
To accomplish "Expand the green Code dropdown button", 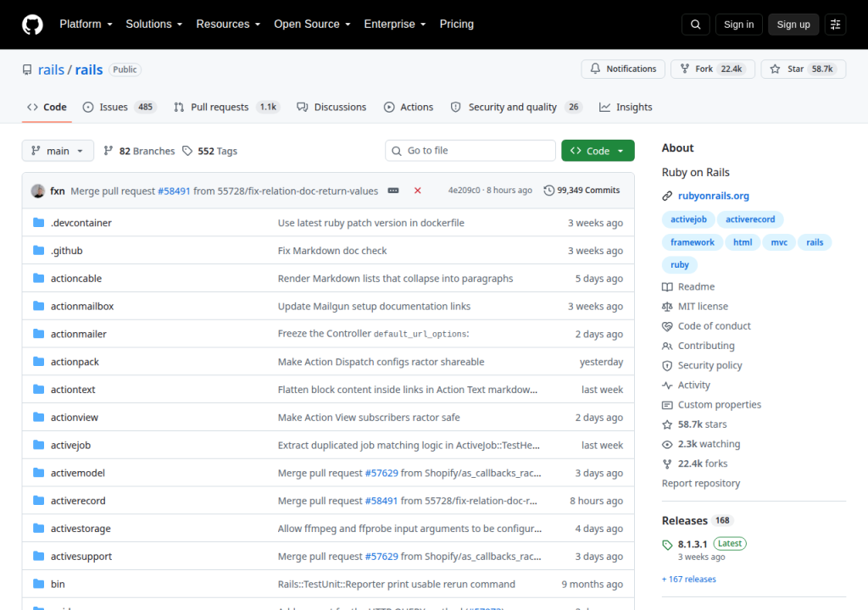I will [598, 151].
